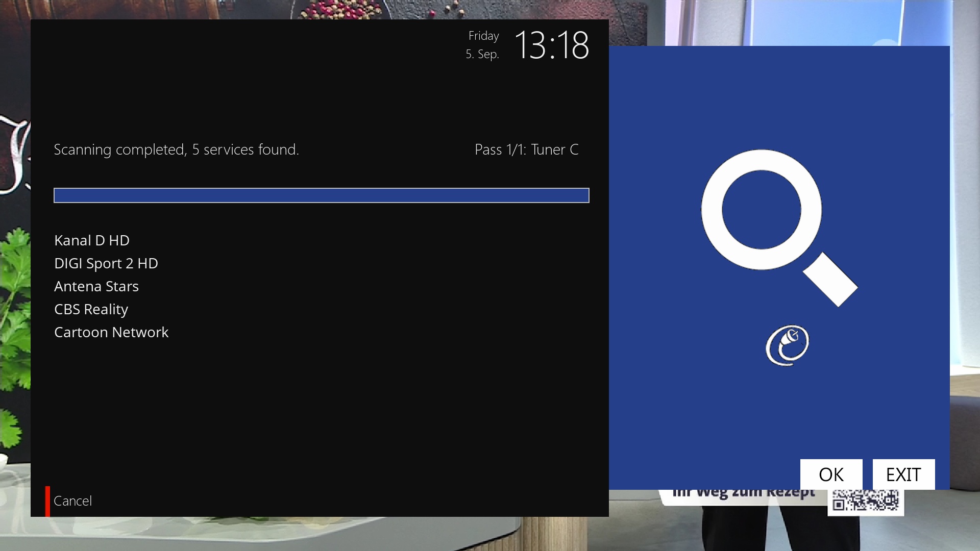Select CBS Reality service entry
The width and height of the screenshot is (980, 551).
(x=91, y=309)
